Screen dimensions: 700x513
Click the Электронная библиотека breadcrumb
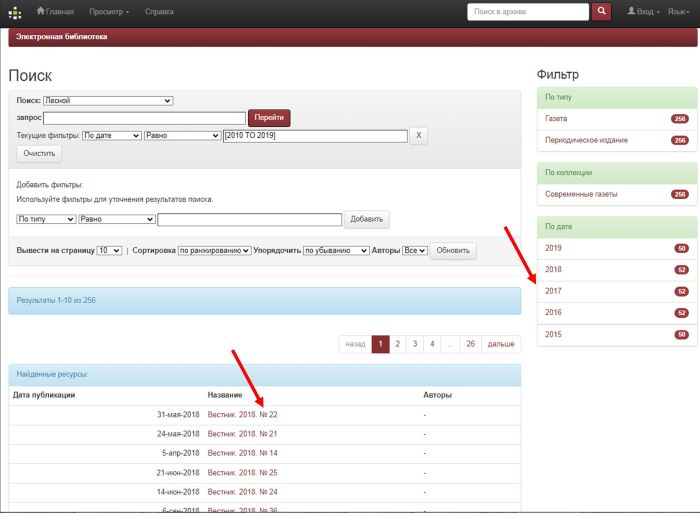[61, 37]
